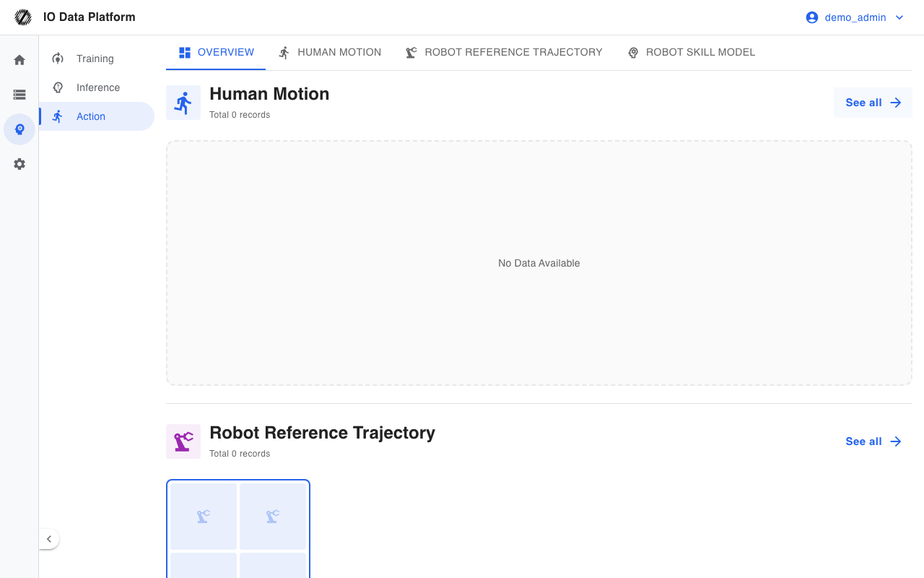This screenshot has height=578, width=924.
Task: Click the Overview tab grid icon
Action: coord(185,53)
